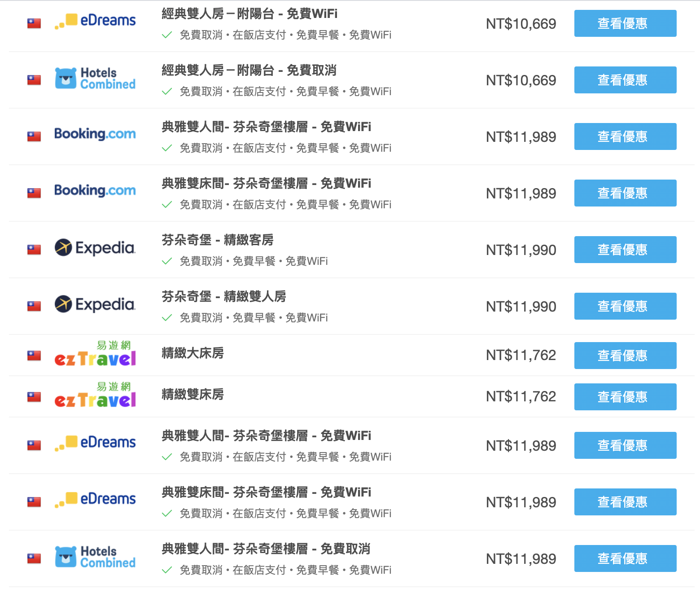700x589 pixels.
Task: Click price NT$11,990 for Expedia 精緻客房
Action: [521, 250]
